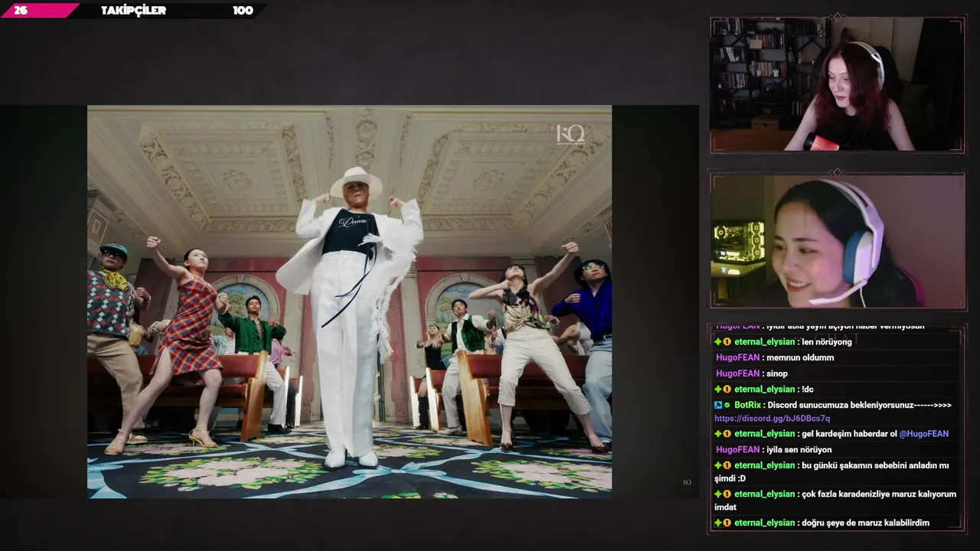Click green star badge on "bu günkü şakamın" row
Screen dimensions: 980x551
click(x=718, y=465)
